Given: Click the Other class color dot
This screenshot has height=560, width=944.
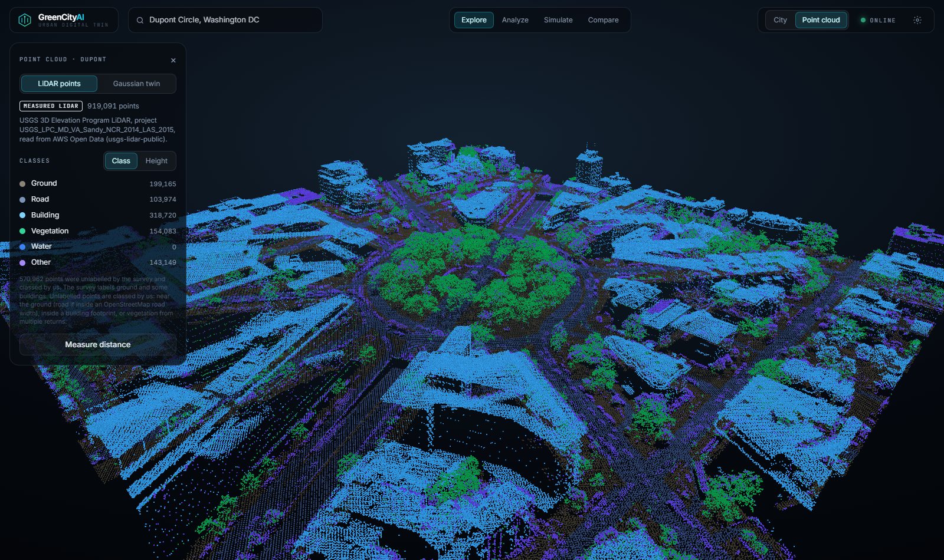Looking at the screenshot, I should pos(22,263).
